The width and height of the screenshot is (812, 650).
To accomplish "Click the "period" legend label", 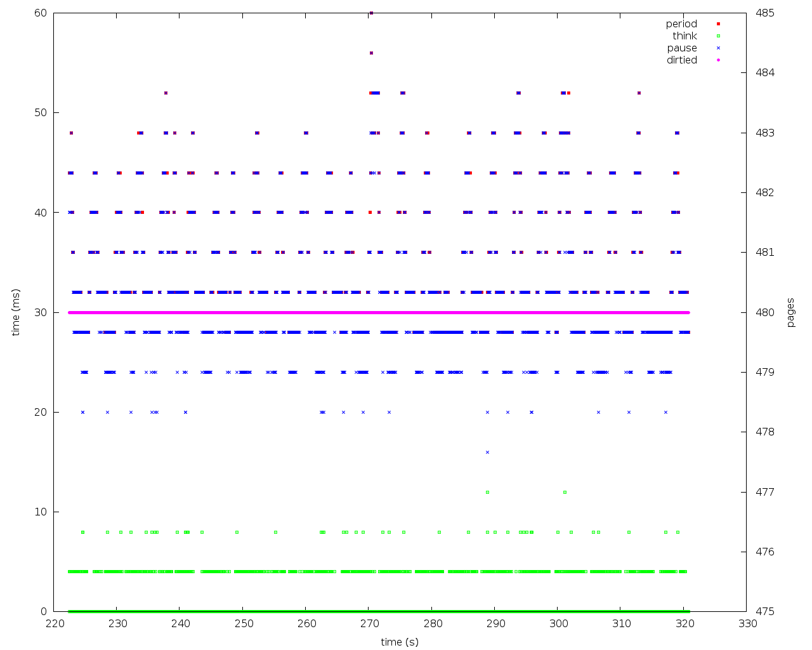I will click(681, 24).
